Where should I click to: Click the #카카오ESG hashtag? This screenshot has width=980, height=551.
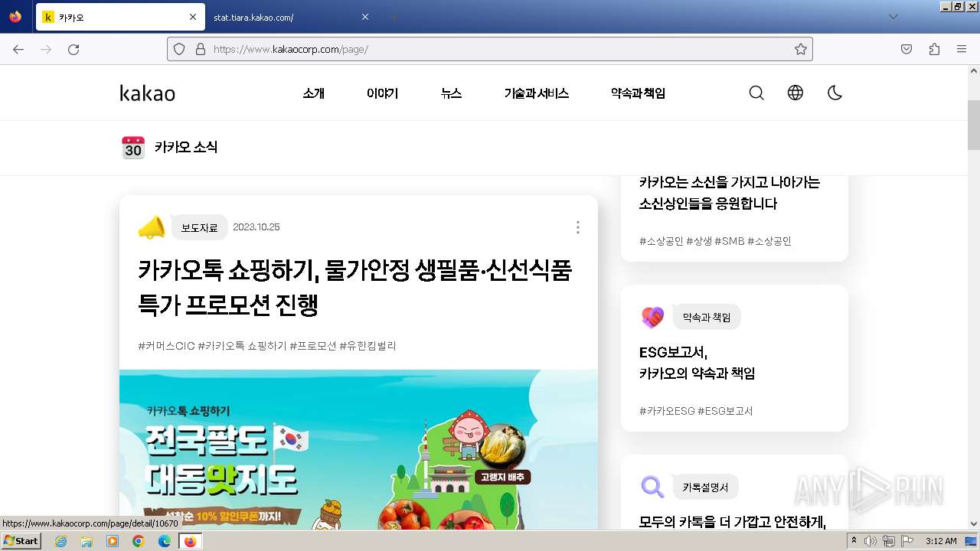coord(667,411)
